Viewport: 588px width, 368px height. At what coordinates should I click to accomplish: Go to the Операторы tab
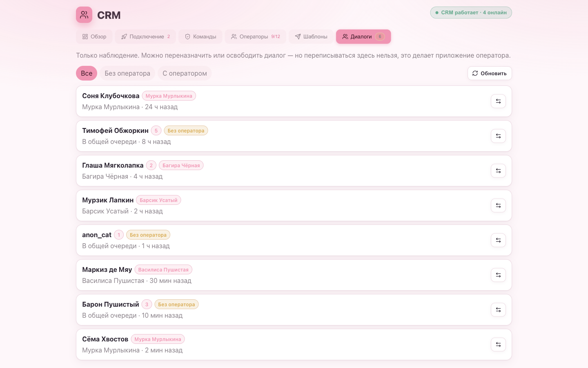click(256, 36)
